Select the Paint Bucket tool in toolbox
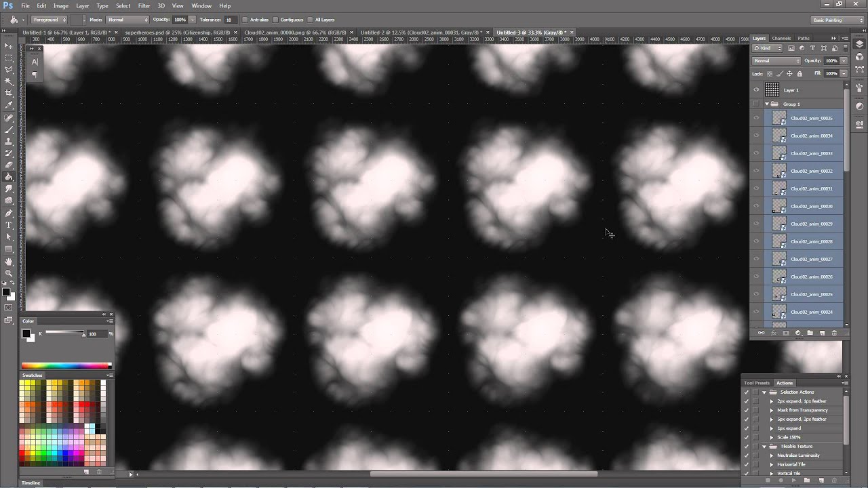 point(9,178)
